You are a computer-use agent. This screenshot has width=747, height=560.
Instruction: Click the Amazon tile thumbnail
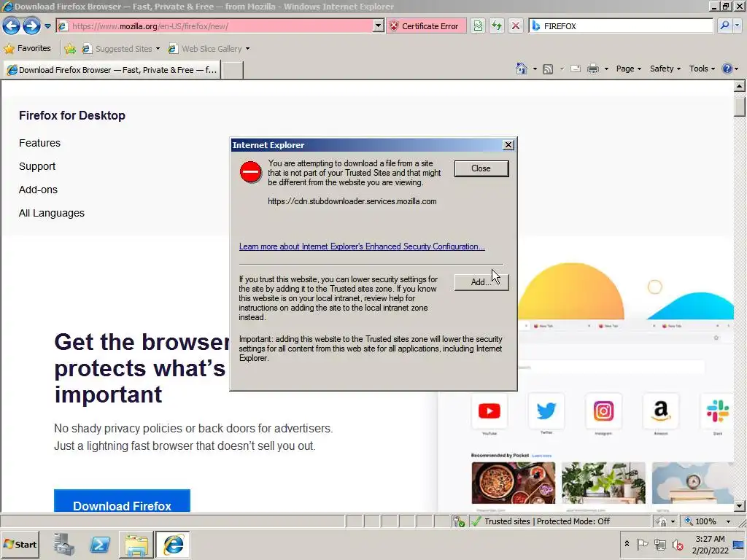pyautogui.click(x=661, y=411)
